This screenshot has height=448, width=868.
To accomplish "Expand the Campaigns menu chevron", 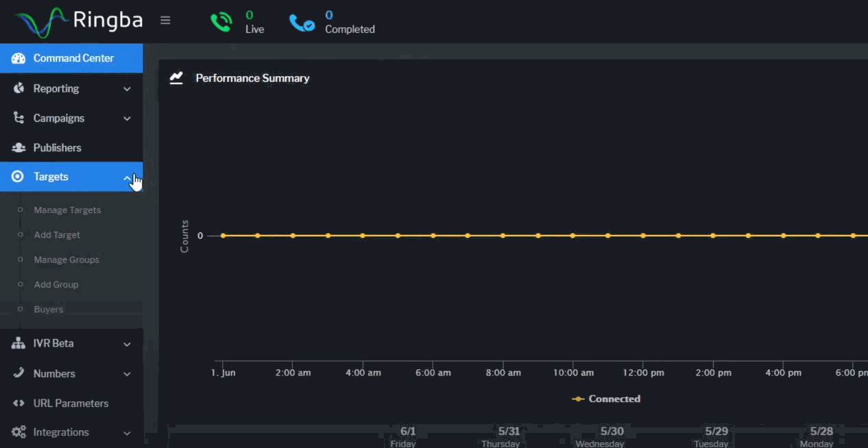I will pos(127,119).
